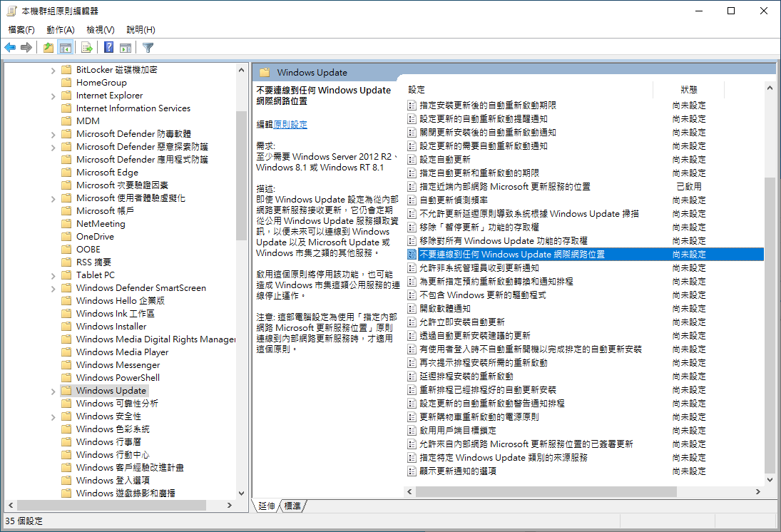
Task: Click the policy icon for 啟用用戶端目標鎖定
Action: click(412, 431)
